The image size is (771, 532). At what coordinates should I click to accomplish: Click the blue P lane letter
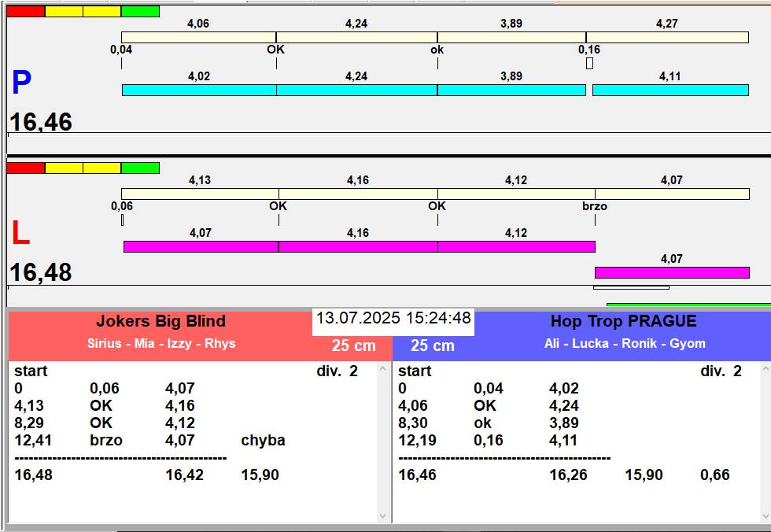point(22,82)
